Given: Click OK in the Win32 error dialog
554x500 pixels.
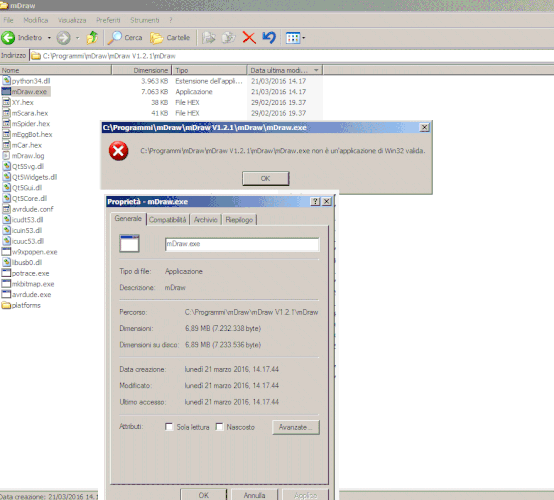Looking at the screenshot, I should [266, 178].
